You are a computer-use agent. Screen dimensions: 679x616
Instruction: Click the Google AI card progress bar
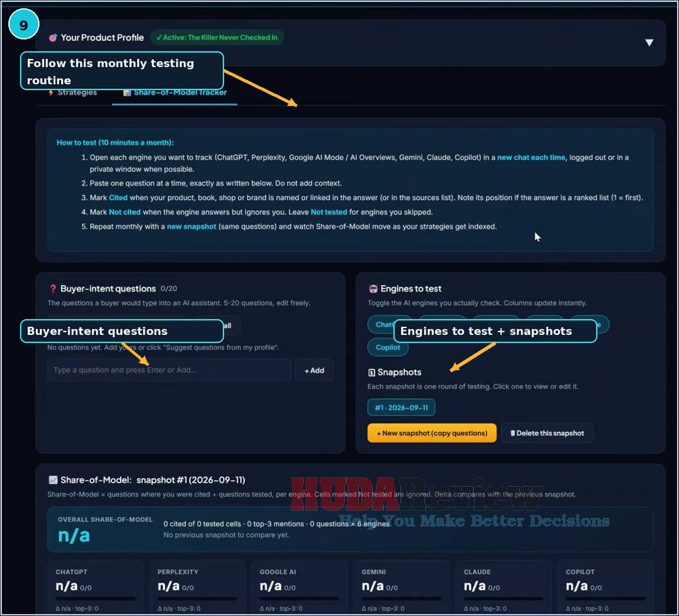(x=300, y=599)
